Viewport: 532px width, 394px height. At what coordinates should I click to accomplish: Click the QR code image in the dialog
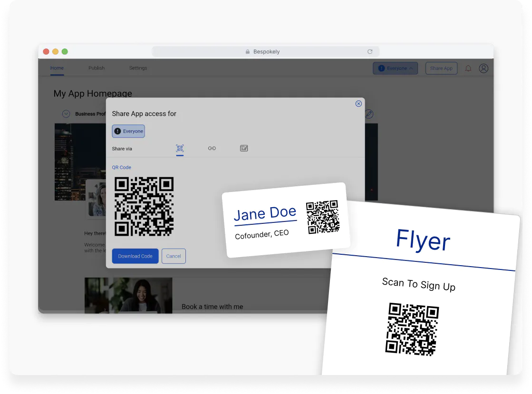pos(144,206)
